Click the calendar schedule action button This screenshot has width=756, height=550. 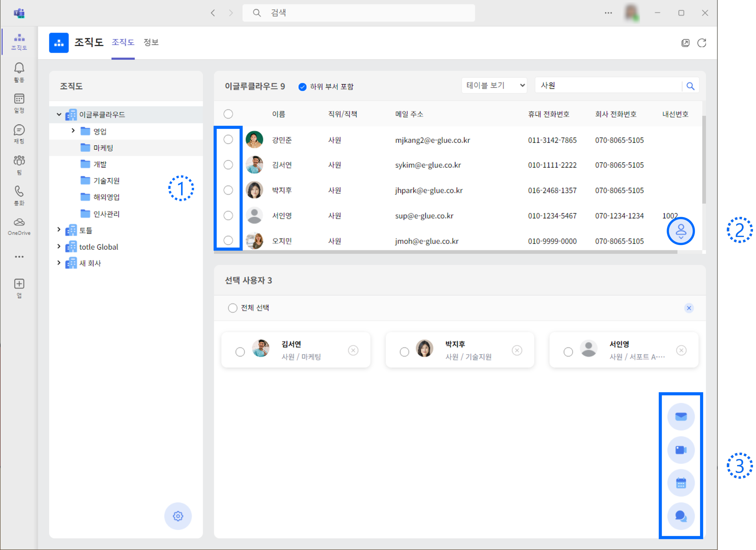pos(681,483)
